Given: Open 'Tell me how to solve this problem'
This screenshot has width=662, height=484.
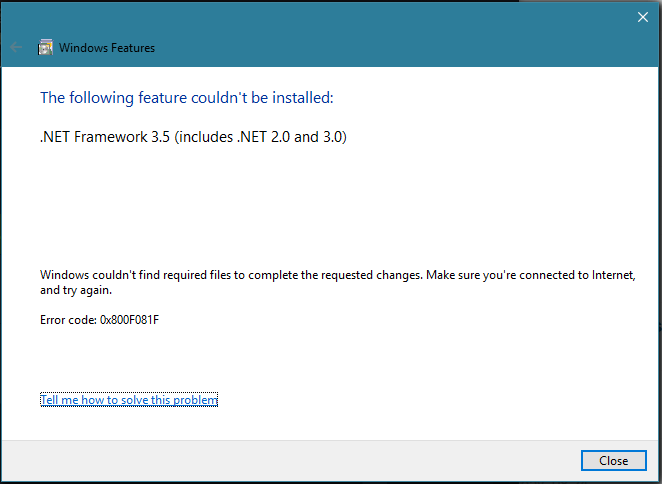Looking at the screenshot, I should coord(129,400).
